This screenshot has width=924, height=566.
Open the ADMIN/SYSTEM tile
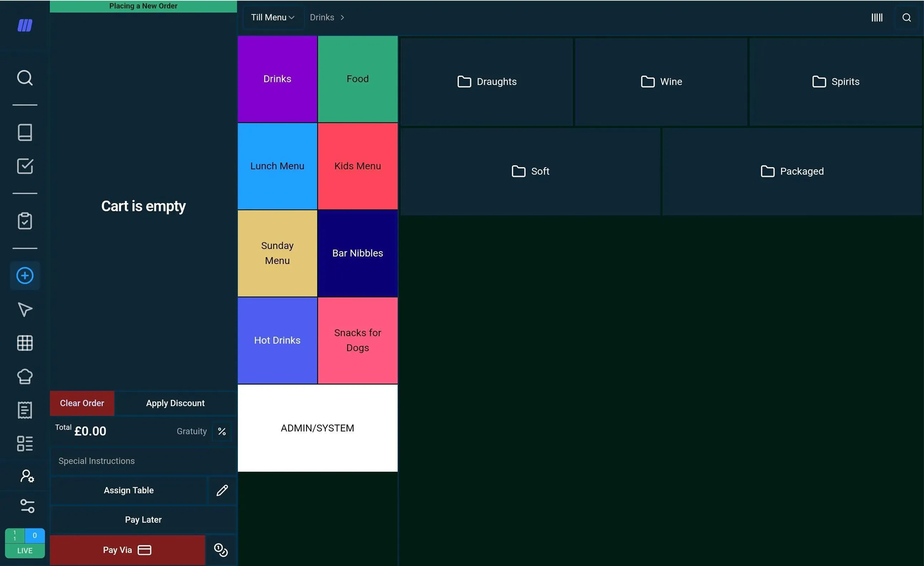[317, 427]
